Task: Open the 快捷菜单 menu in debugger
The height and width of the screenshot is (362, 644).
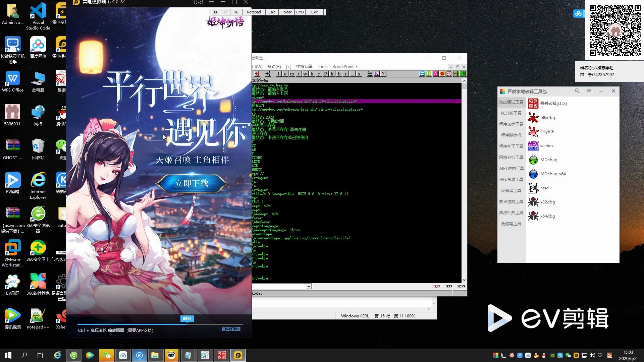Action: click(x=304, y=67)
